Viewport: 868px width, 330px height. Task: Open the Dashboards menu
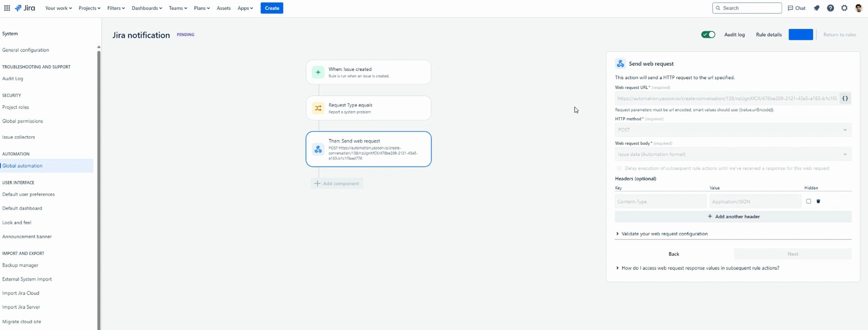147,8
